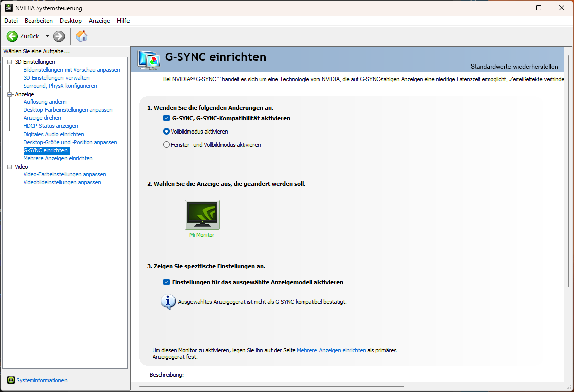
Task: Open Desktop-Größe und -Position anpassen
Action: tap(70, 142)
